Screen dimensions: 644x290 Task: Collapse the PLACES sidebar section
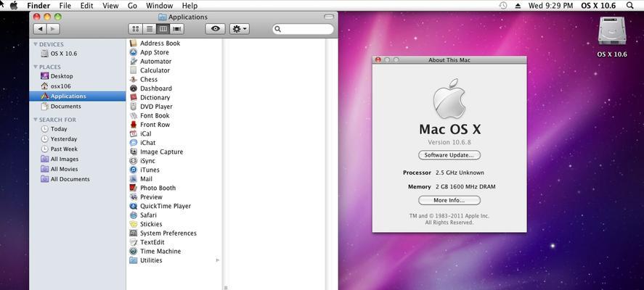pos(36,67)
